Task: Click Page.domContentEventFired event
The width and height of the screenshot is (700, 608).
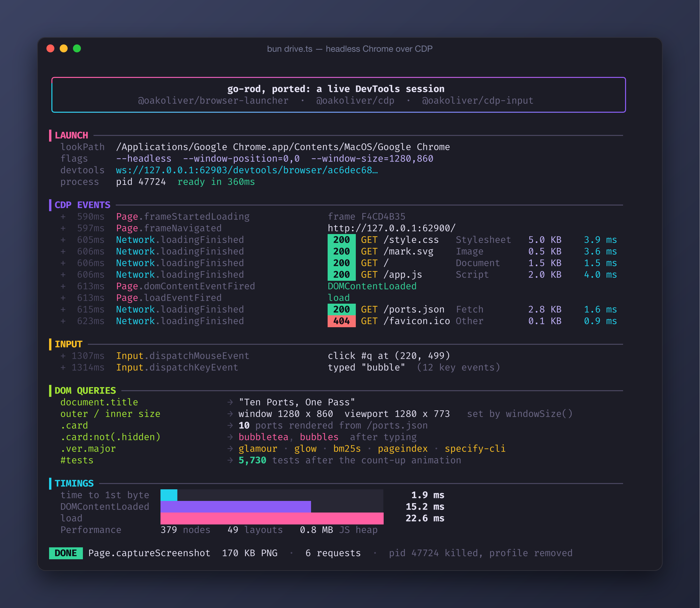Action: click(x=185, y=286)
